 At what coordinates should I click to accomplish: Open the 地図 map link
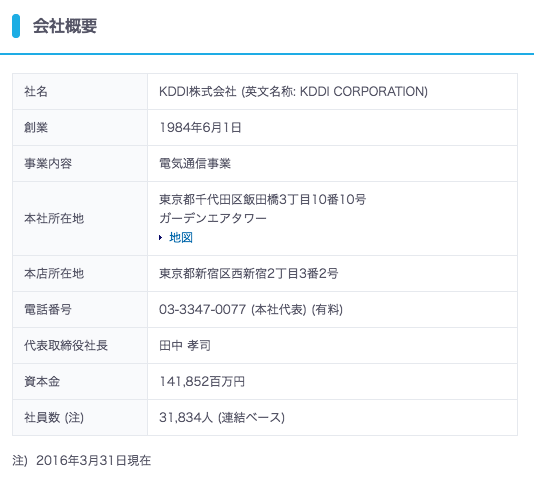pos(181,237)
